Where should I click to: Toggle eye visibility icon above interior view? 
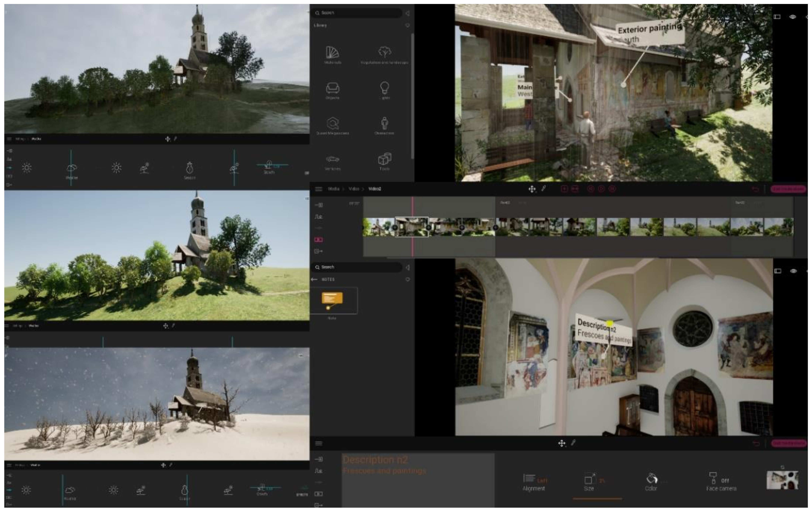pyautogui.click(x=793, y=271)
